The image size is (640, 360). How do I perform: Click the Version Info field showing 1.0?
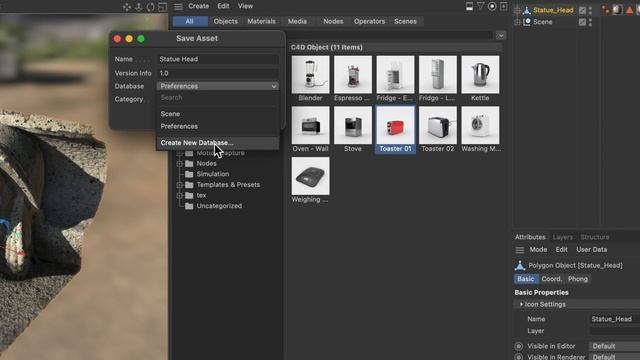click(218, 73)
